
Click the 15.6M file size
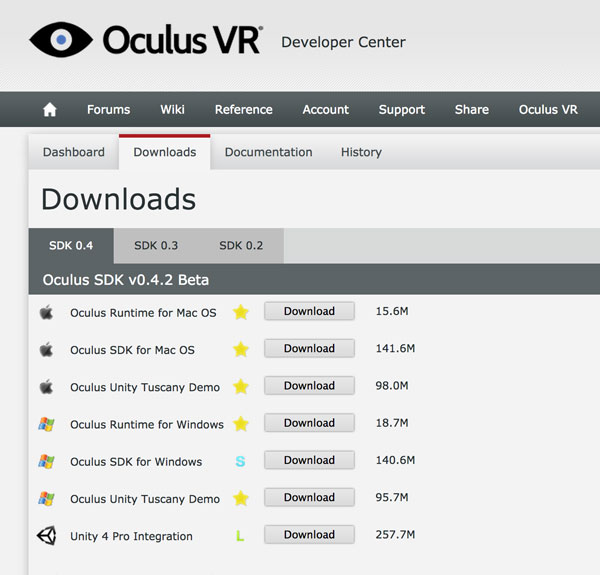click(x=392, y=311)
